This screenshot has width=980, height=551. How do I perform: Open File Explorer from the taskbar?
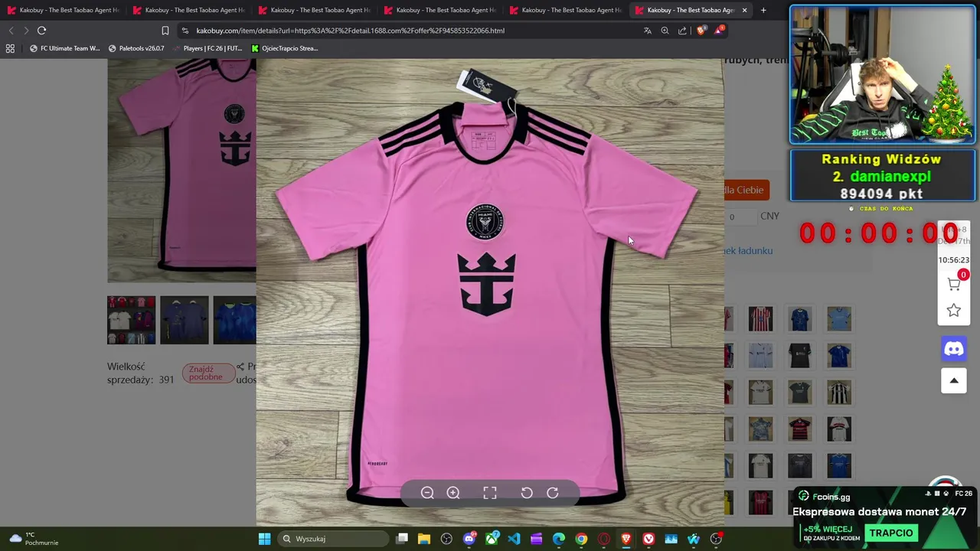click(424, 539)
